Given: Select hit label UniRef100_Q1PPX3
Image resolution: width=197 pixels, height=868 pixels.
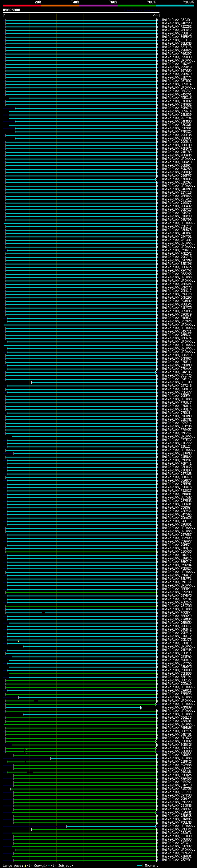Looking at the screenshot, I should (177, 761).
